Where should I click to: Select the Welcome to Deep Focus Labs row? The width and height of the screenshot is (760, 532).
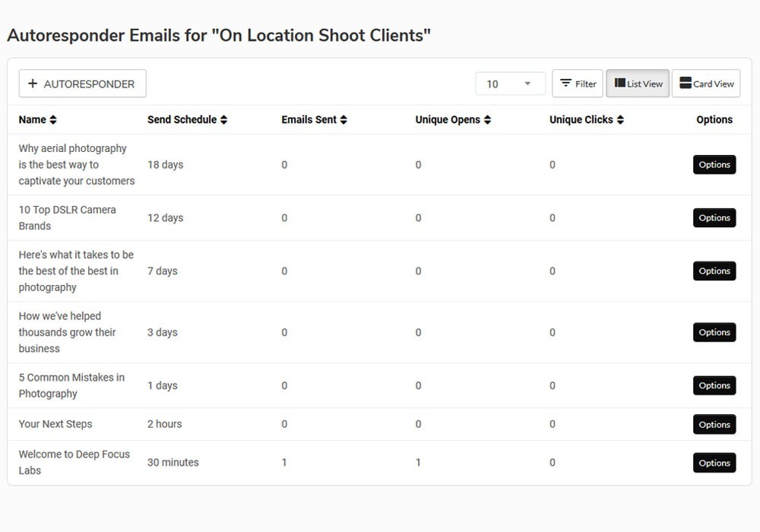(x=379, y=463)
